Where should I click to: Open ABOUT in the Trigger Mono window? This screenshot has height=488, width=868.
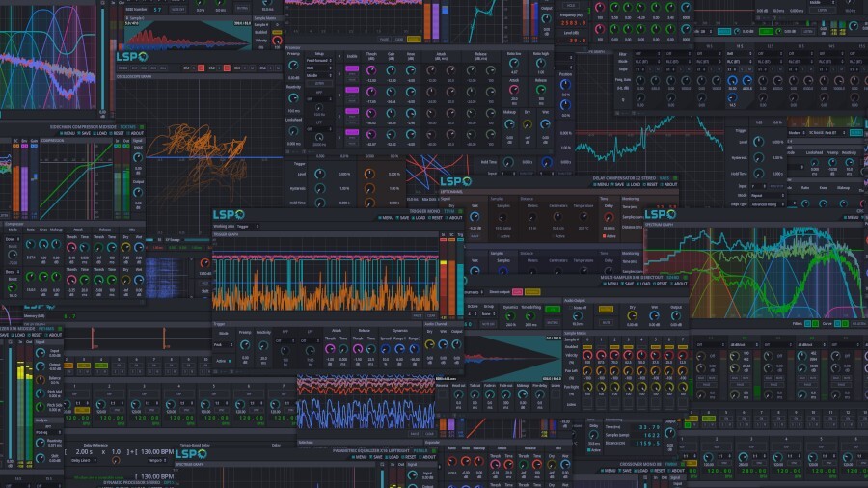coord(454,218)
